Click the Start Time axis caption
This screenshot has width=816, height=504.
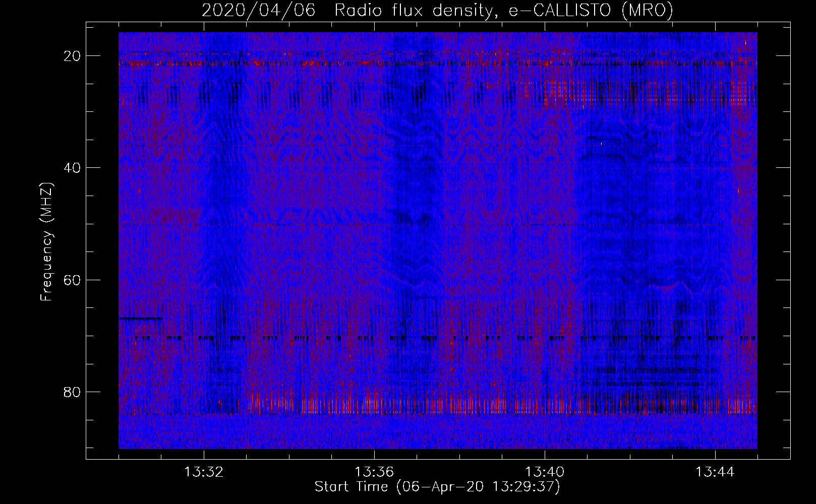[x=437, y=487]
